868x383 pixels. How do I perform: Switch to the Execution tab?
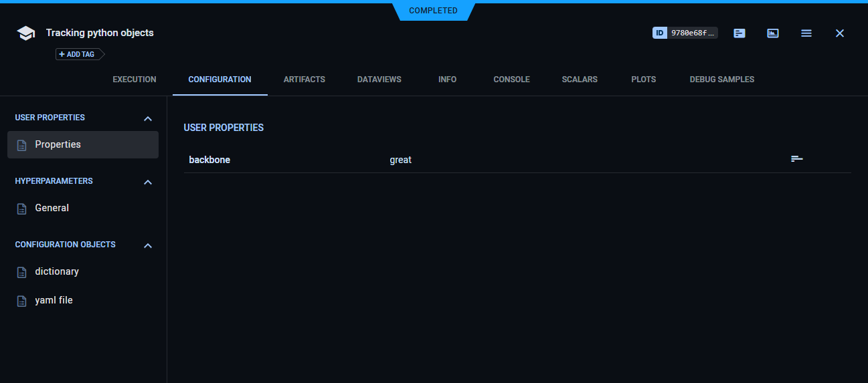(134, 80)
